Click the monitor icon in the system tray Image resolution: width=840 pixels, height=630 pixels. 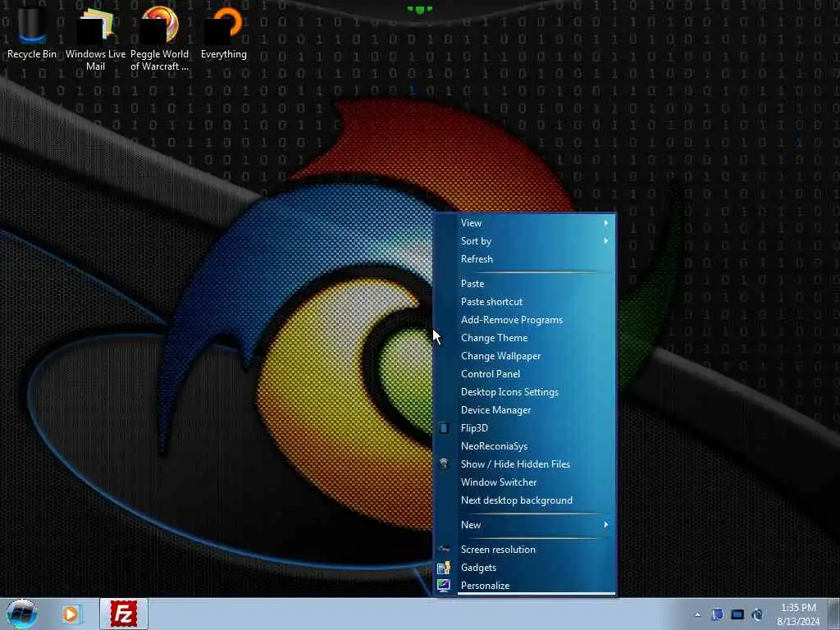tap(737, 614)
